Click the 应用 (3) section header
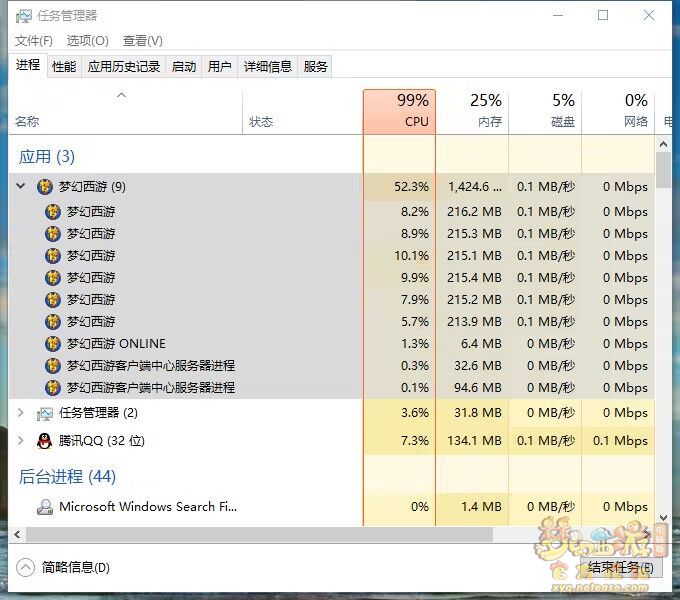 pyautogui.click(x=47, y=157)
